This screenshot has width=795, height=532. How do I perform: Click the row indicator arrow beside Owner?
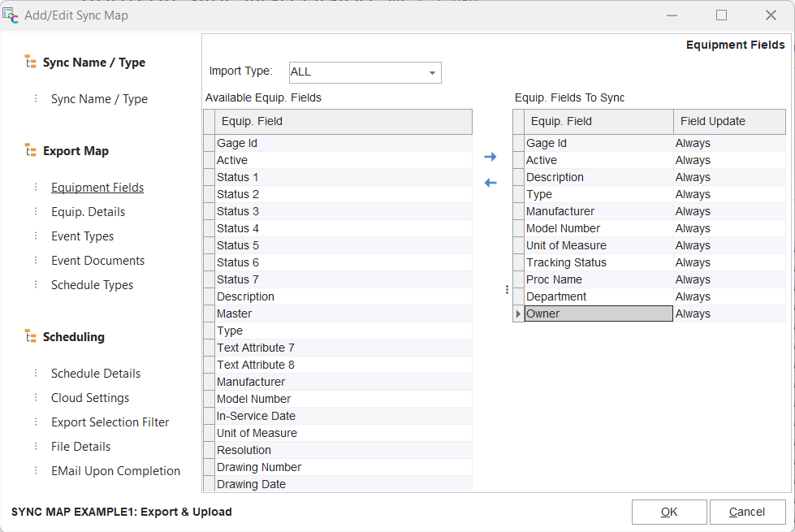(x=518, y=314)
